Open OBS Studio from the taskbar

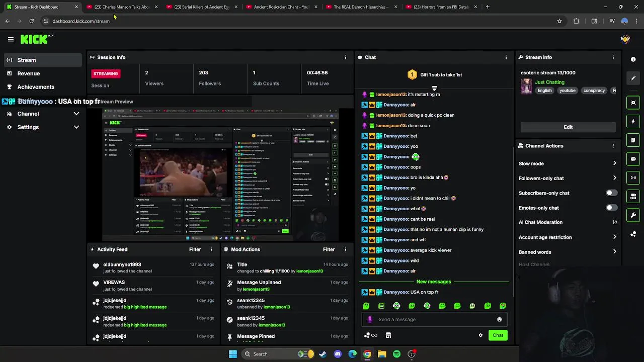click(412, 354)
